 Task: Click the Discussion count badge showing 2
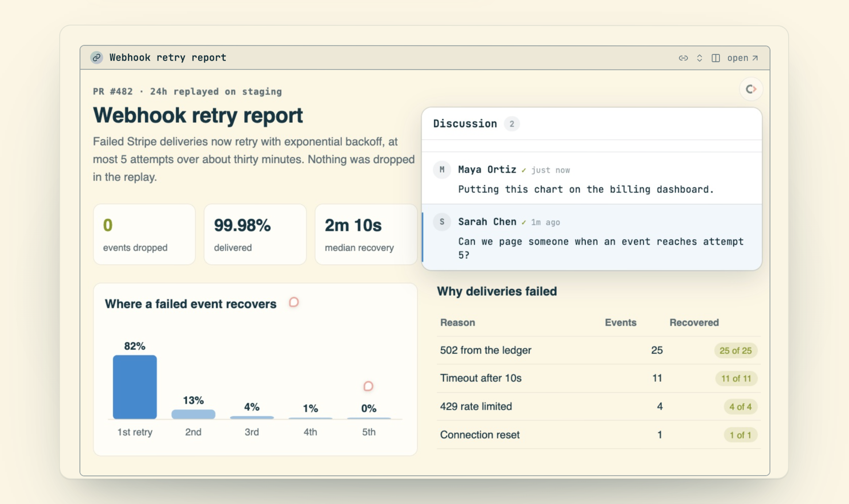[x=512, y=124]
